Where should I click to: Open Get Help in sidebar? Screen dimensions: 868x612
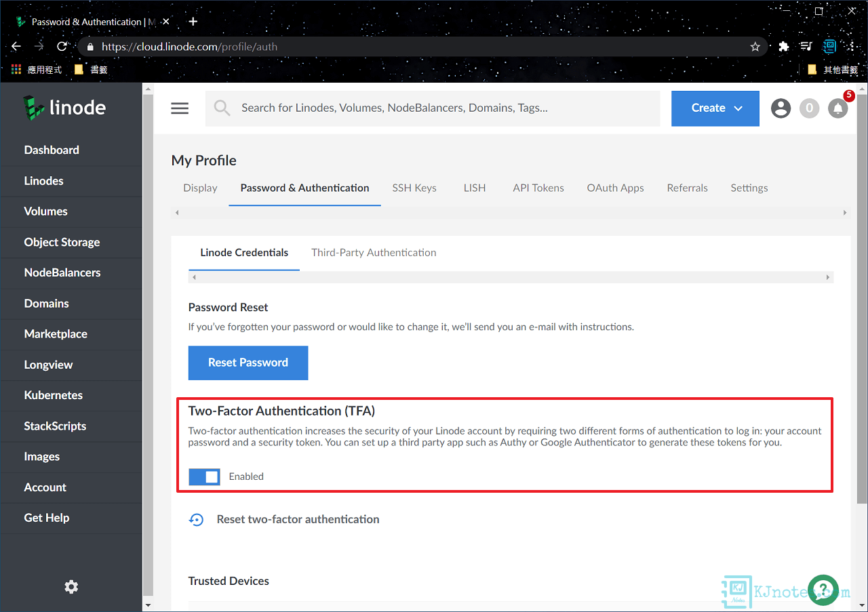click(x=71, y=518)
